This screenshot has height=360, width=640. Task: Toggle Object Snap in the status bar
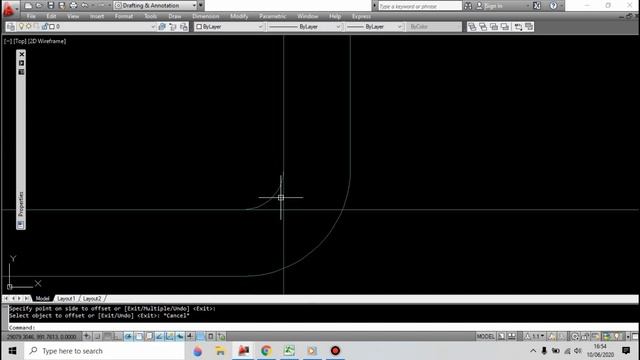click(x=139, y=336)
